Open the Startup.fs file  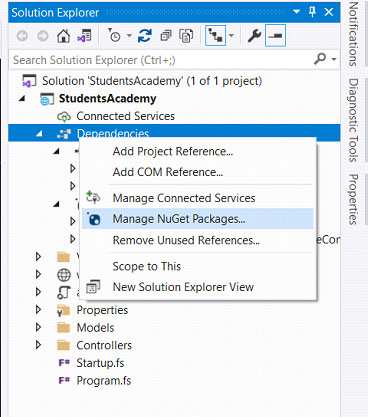click(x=100, y=363)
